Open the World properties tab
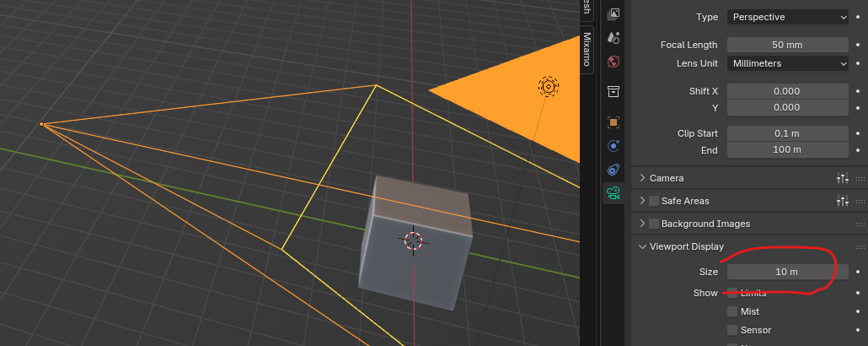This screenshot has width=868, height=346. coord(613,62)
